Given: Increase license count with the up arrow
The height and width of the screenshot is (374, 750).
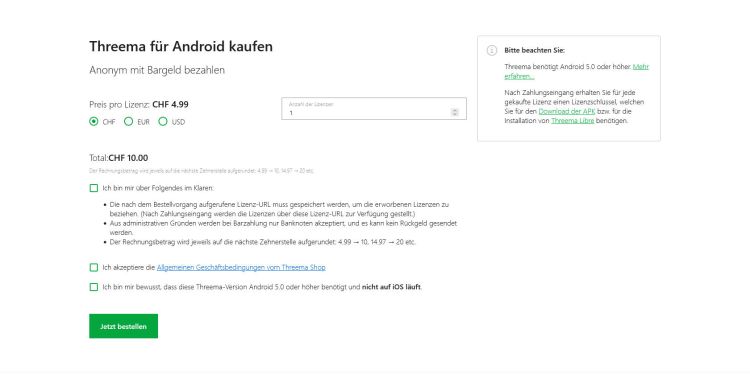Looking at the screenshot, I should pos(455,110).
